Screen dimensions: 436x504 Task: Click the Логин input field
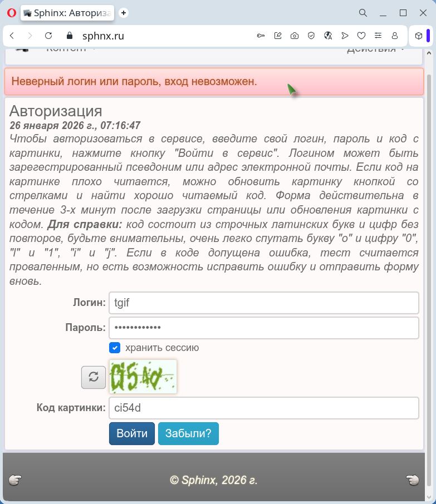click(x=263, y=303)
